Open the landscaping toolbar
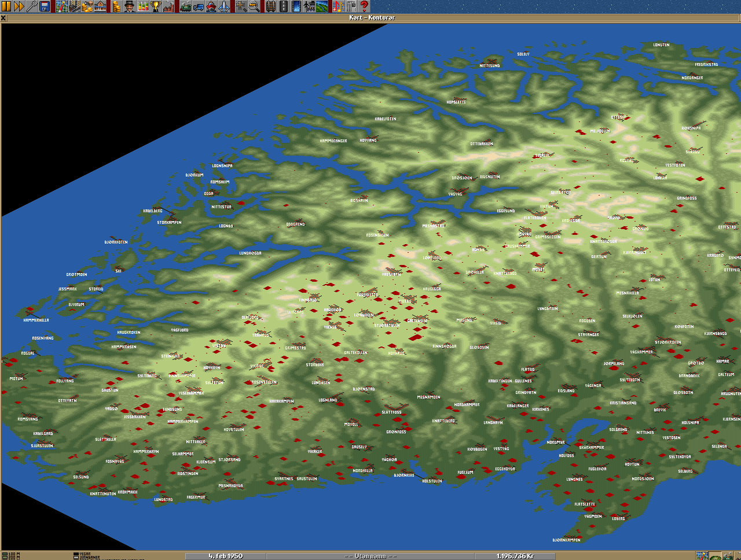 point(322,6)
